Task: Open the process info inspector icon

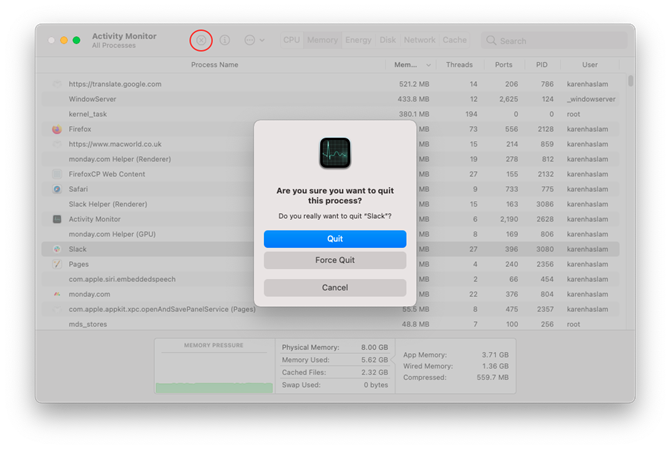Action: coord(225,40)
